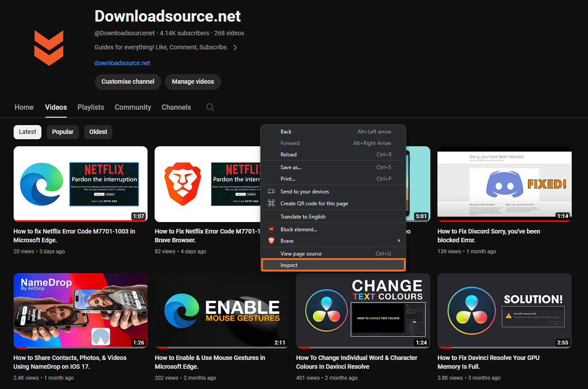
Task: Expand the channel description chevron
Action: 235,48
